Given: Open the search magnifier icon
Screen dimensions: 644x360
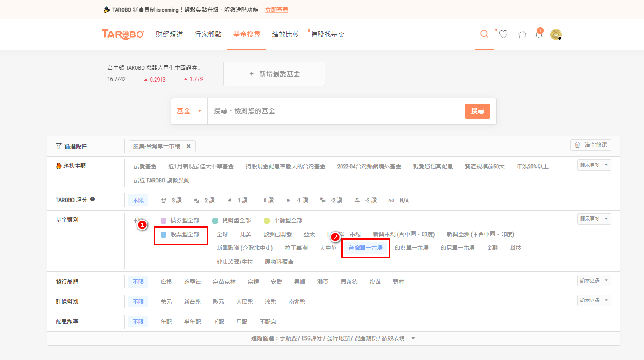Looking at the screenshot, I should coord(484,34).
